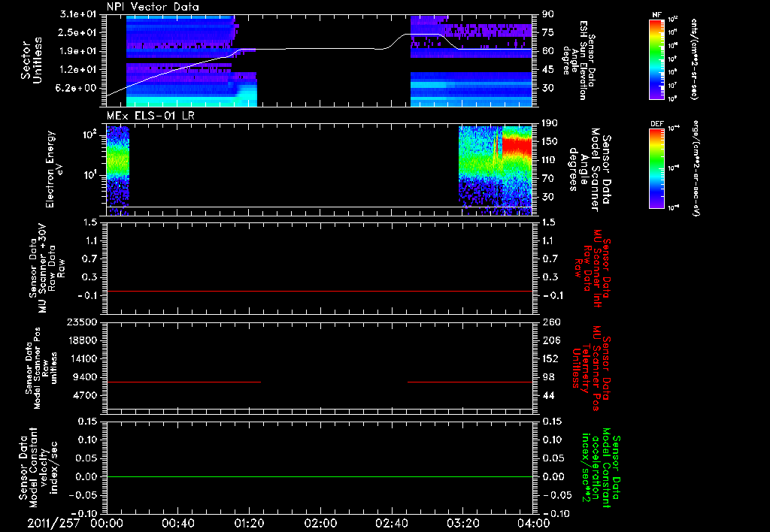This screenshot has width=770, height=532.
Task: Click the 2011/257 date label
Action: point(53,523)
